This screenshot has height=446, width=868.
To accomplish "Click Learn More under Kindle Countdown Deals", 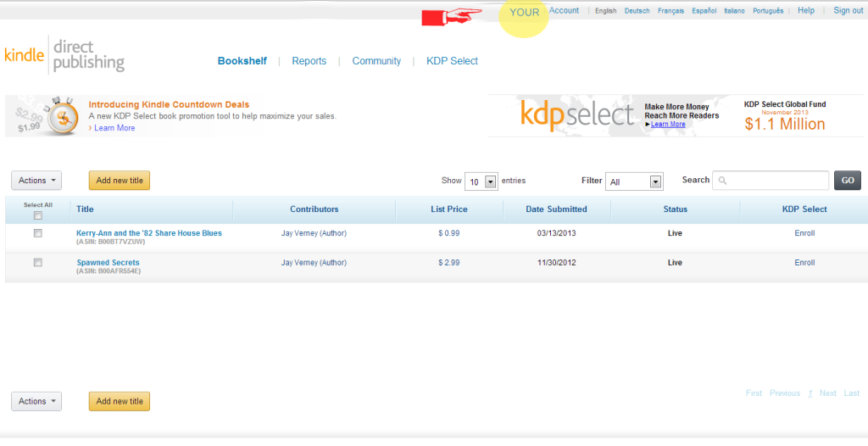I will pos(114,128).
